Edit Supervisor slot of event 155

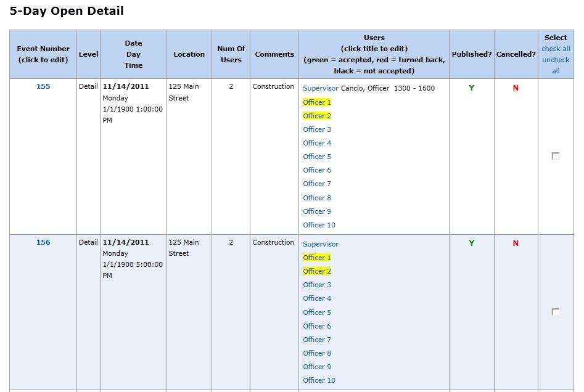click(x=321, y=88)
